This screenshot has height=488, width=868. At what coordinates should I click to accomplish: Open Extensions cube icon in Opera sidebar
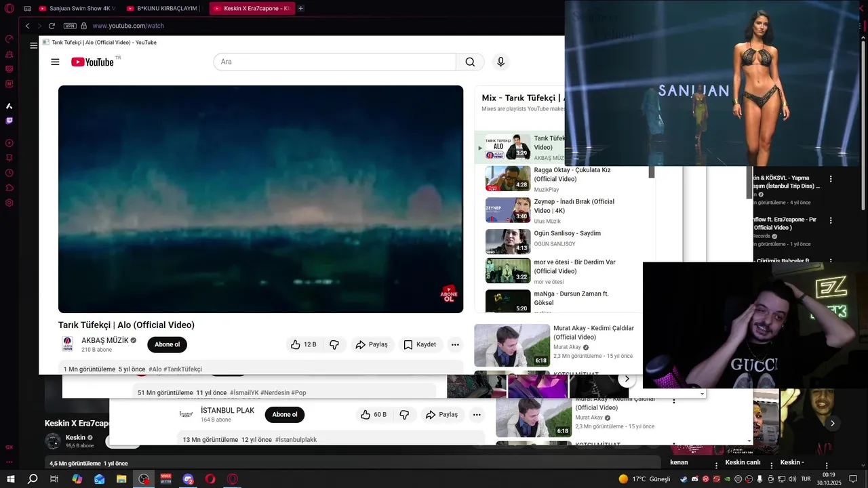click(x=9, y=188)
